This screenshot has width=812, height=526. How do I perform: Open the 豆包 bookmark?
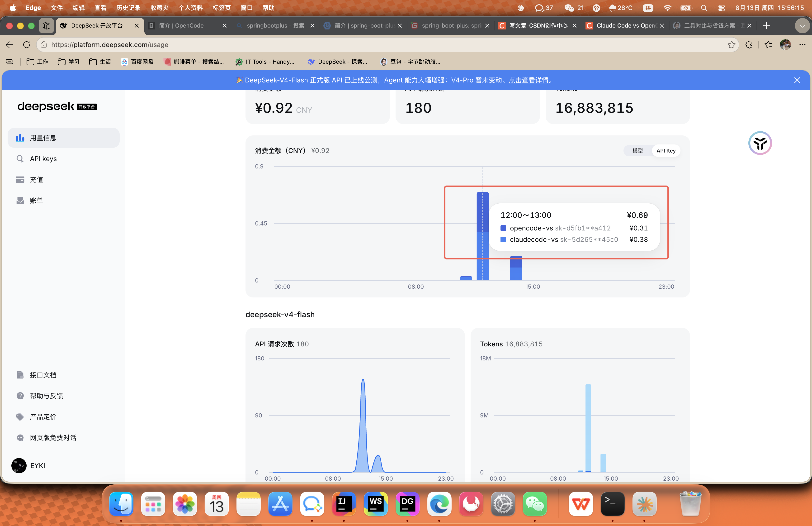pos(411,62)
